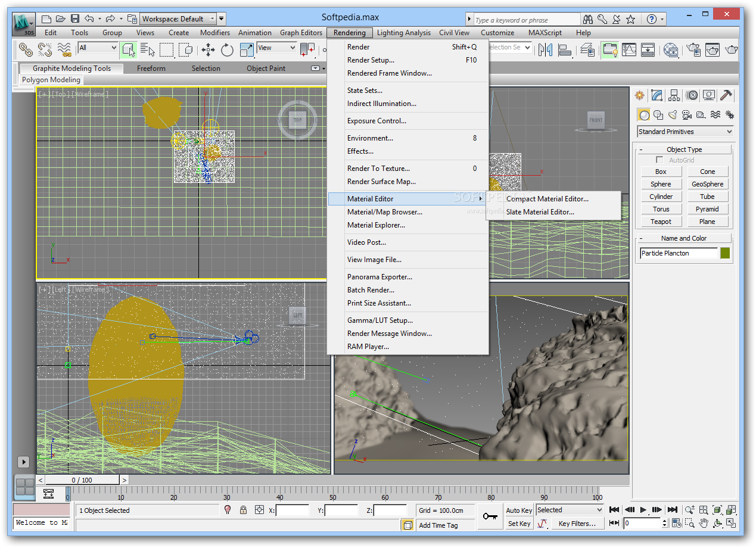Enable the AutoGrid checkbox

coord(659,160)
